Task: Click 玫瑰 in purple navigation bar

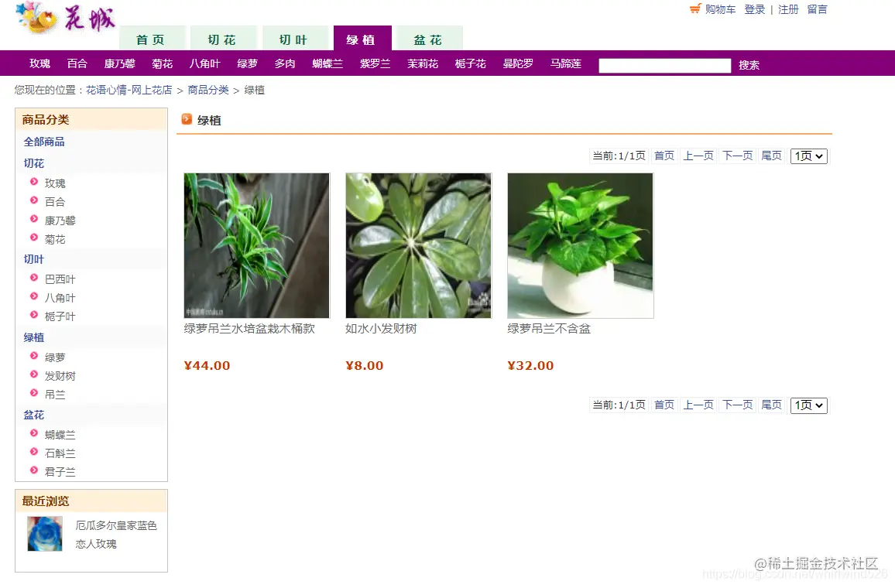Action: (40, 64)
